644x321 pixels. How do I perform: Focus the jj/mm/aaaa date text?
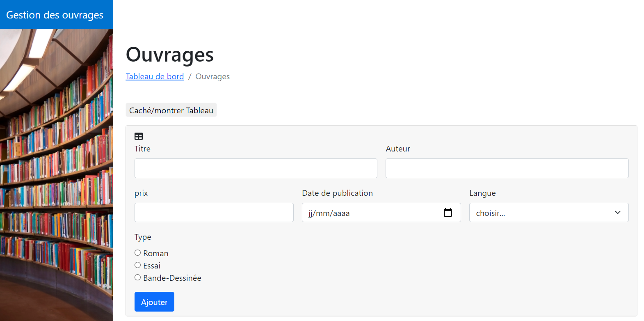pos(329,213)
